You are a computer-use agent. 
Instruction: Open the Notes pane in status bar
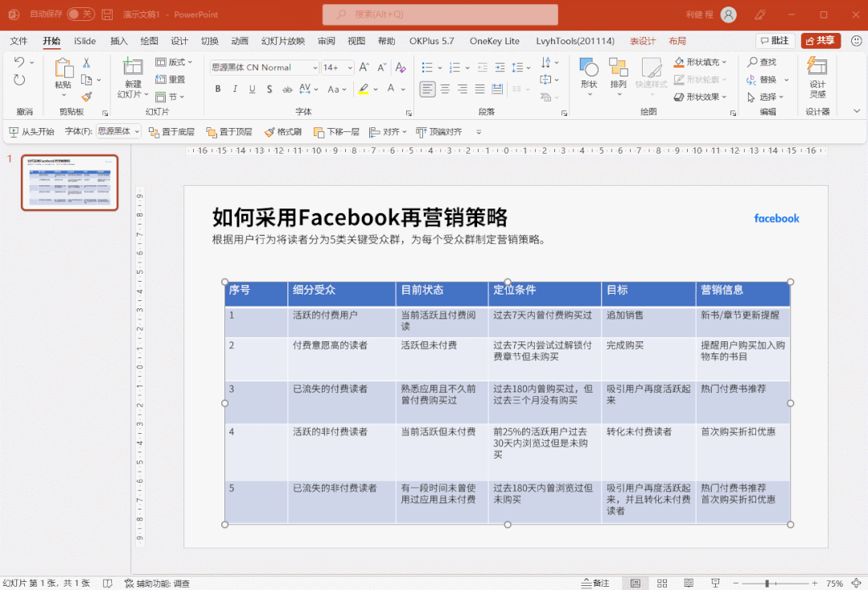pyautogui.click(x=595, y=583)
